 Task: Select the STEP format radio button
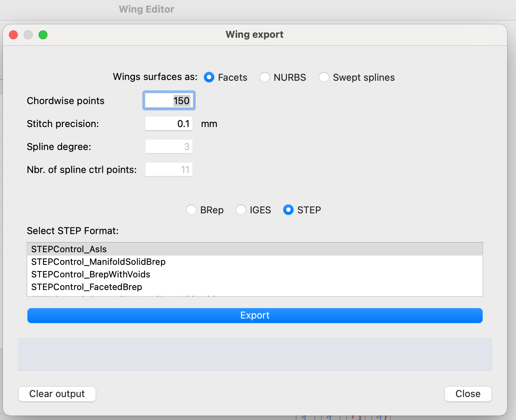point(288,210)
